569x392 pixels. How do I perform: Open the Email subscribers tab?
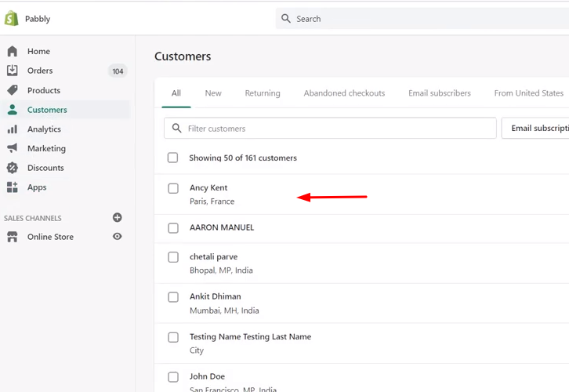440,93
